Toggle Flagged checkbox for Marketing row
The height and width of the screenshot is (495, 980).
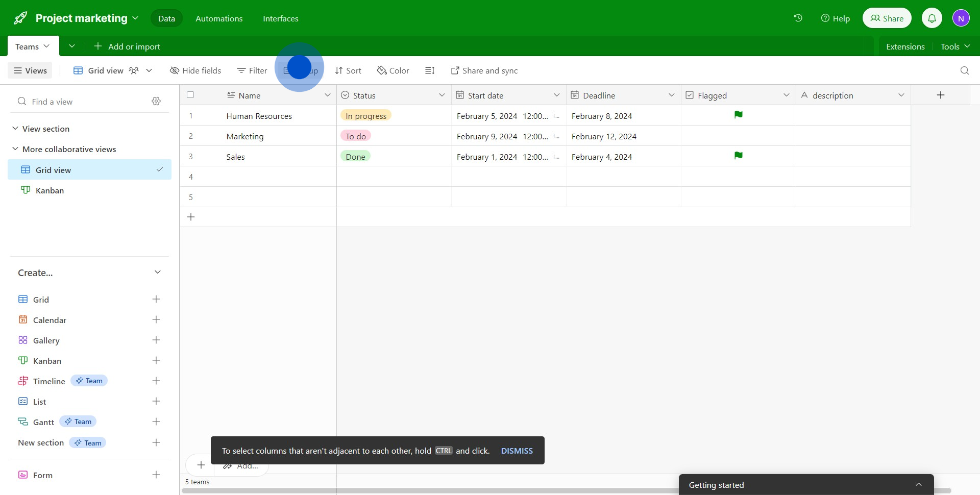click(x=738, y=136)
